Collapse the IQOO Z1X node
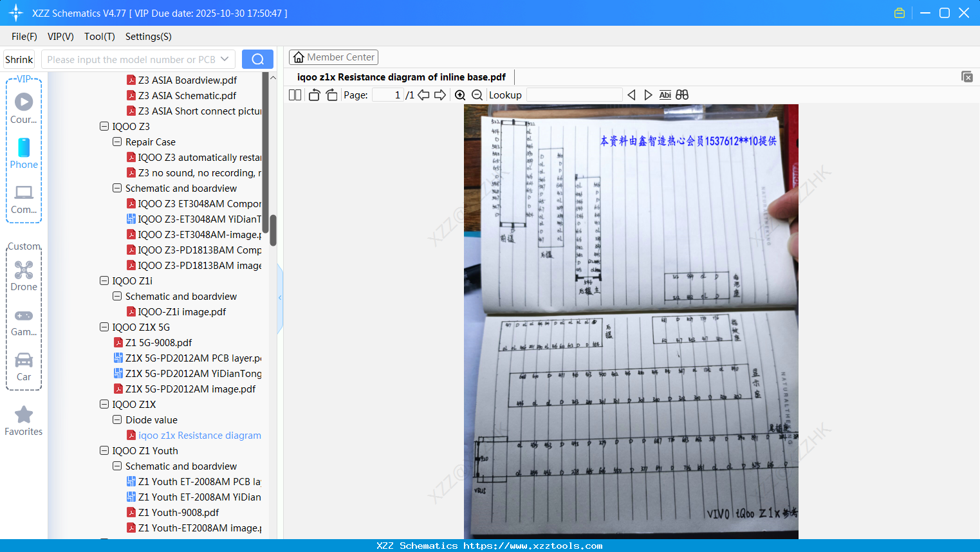 (104, 405)
